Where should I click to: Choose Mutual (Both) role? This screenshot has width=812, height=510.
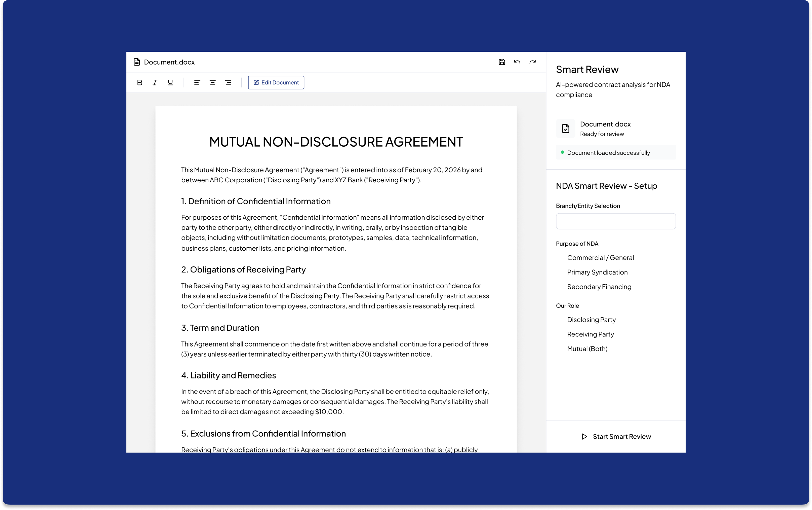tap(587, 349)
